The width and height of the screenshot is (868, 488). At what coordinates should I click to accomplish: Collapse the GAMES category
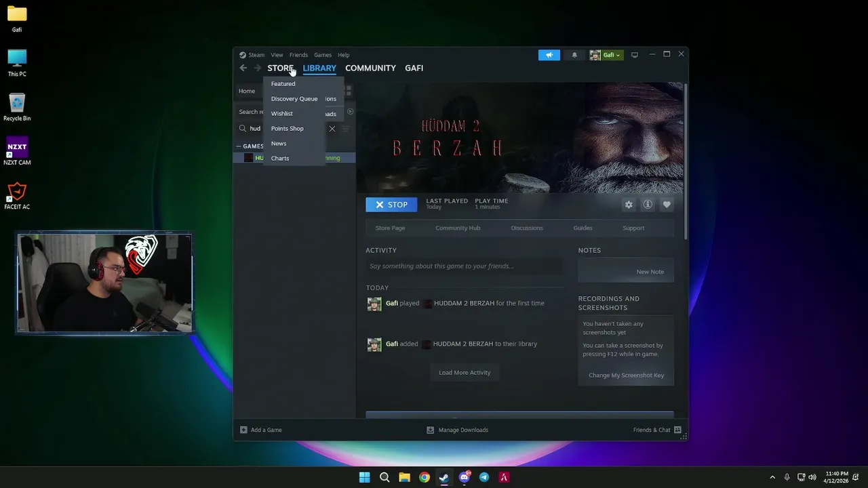pyautogui.click(x=239, y=146)
